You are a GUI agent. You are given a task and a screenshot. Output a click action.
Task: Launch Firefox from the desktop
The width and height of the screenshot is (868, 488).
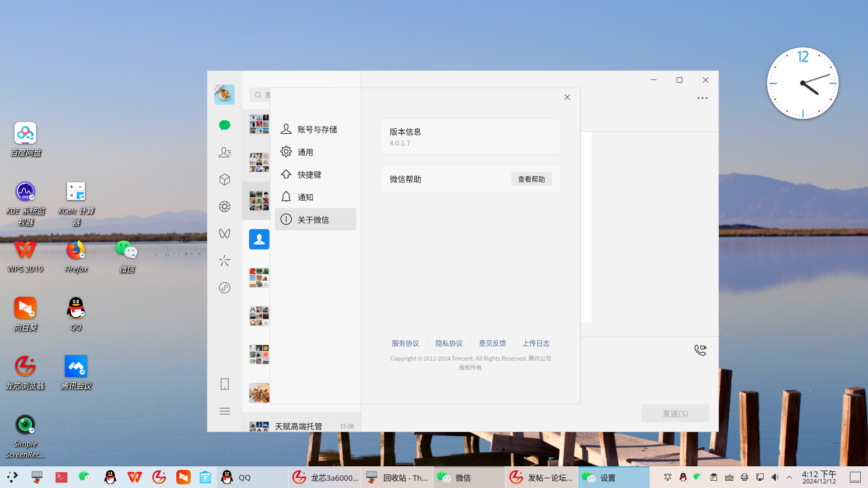(x=76, y=256)
